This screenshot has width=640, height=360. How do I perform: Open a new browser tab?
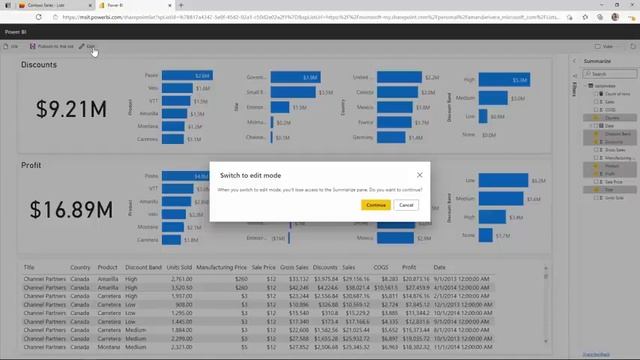coord(181,5)
